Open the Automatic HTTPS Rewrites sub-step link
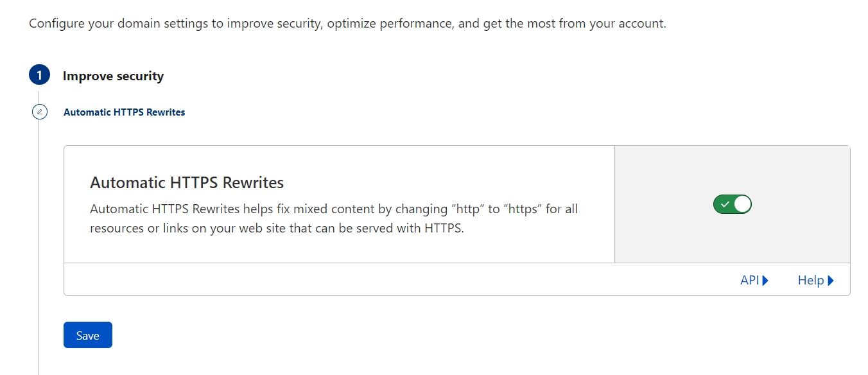 click(124, 112)
